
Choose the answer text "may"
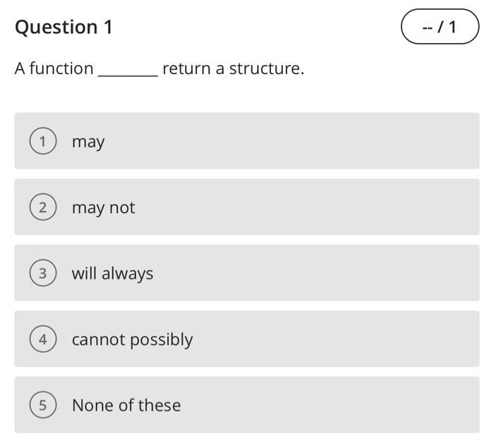[88, 143]
